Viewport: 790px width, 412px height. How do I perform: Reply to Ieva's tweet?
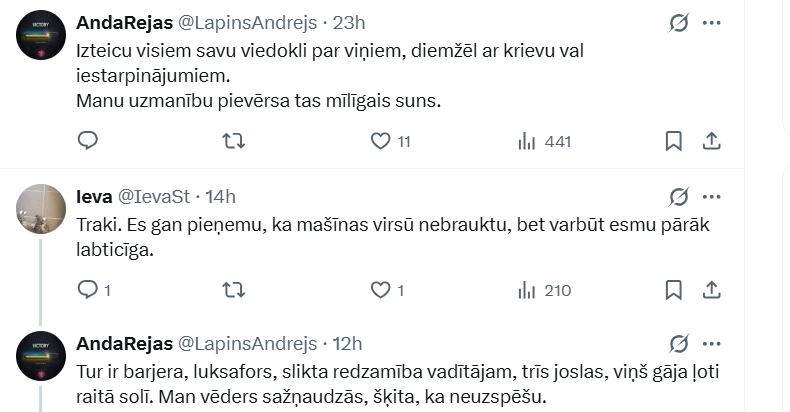click(x=88, y=290)
